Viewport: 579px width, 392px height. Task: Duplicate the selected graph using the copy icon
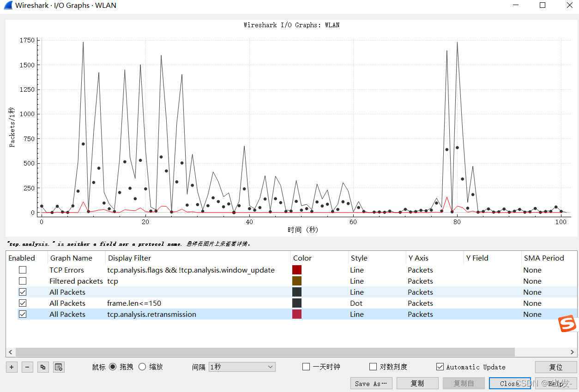(x=43, y=367)
